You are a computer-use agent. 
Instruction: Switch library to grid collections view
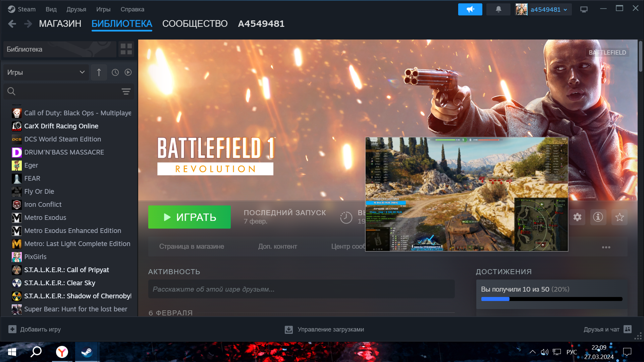click(x=126, y=49)
